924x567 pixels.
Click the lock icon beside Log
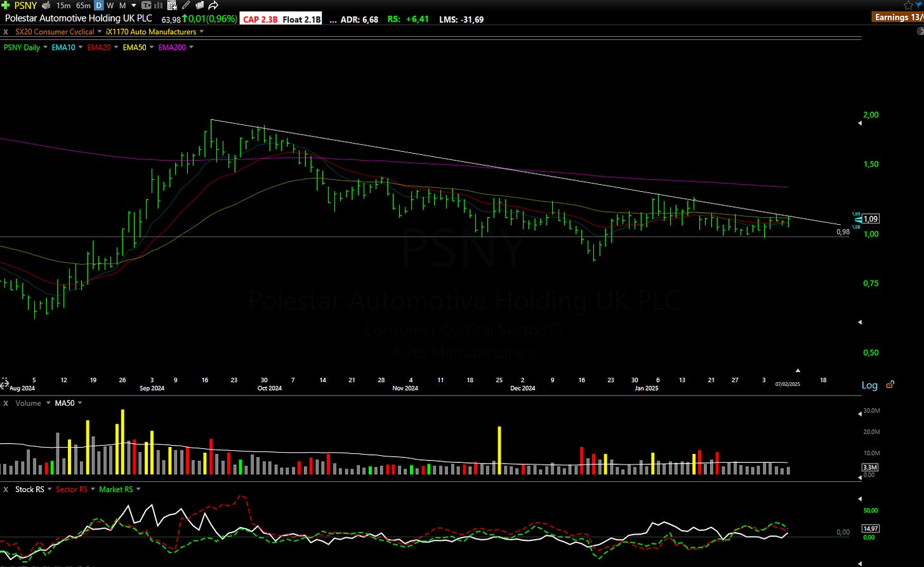tap(890, 385)
